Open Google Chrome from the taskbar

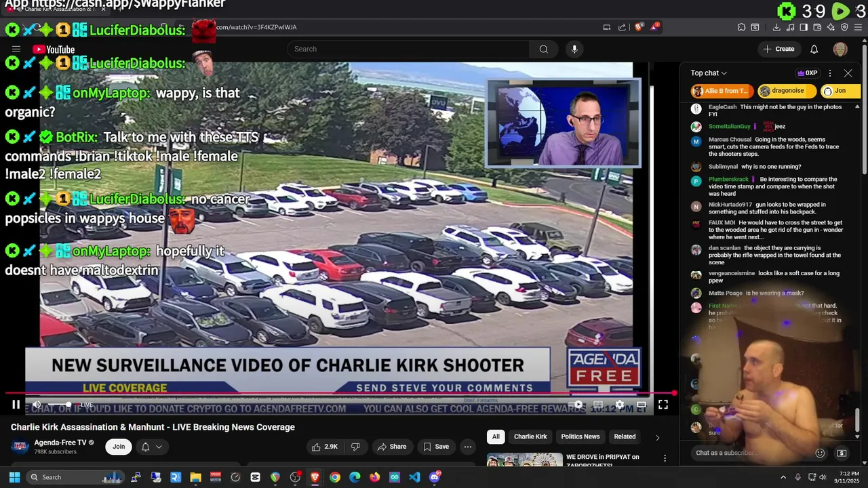pos(335,477)
